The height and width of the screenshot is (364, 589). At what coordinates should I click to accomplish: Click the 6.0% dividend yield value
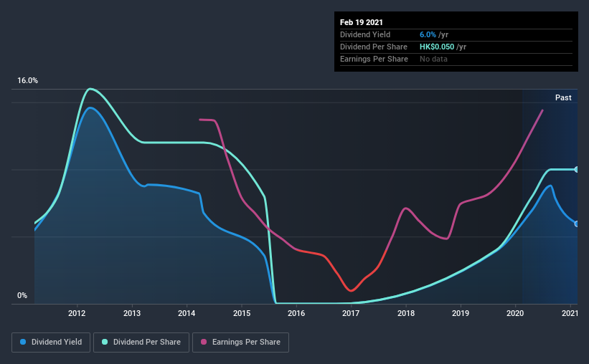(x=428, y=34)
